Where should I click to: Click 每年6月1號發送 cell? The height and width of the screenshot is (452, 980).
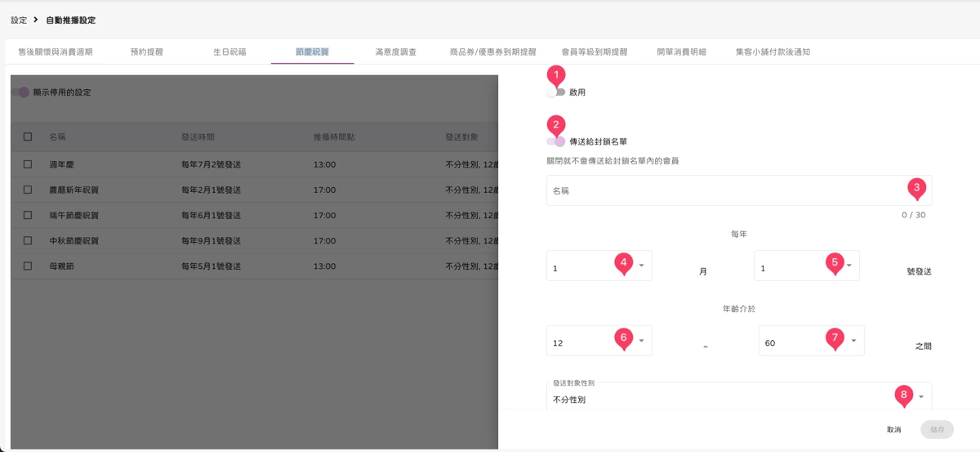coord(211,216)
